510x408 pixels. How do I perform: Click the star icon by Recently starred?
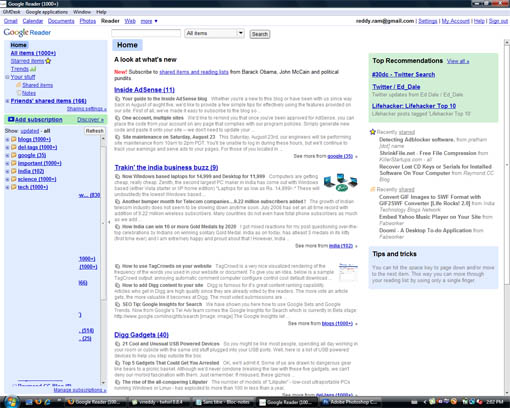[x=373, y=132]
